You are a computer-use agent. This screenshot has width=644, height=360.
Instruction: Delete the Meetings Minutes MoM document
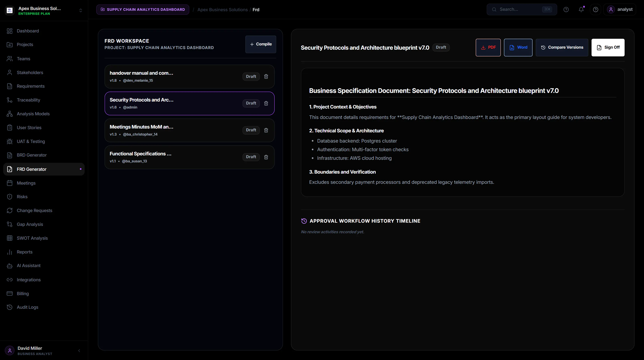[266, 130]
